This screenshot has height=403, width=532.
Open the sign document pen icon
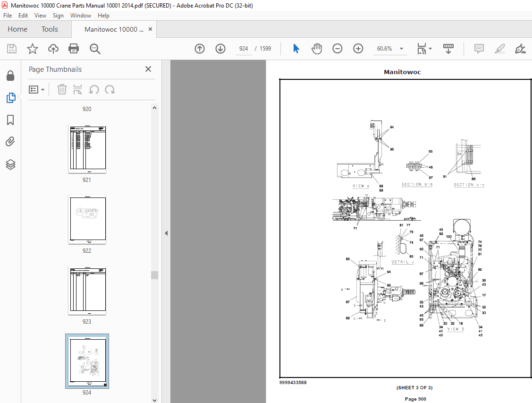click(x=520, y=49)
